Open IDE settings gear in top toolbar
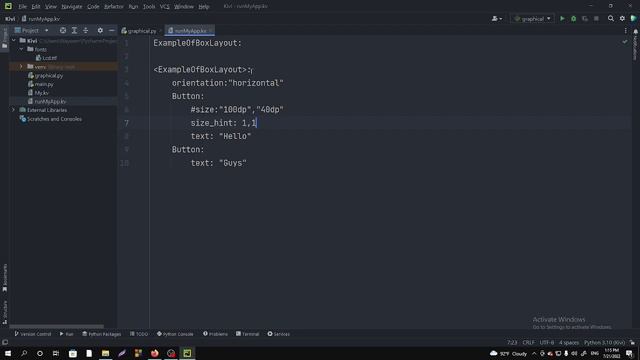This screenshot has width=640, height=360. (x=622, y=18)
